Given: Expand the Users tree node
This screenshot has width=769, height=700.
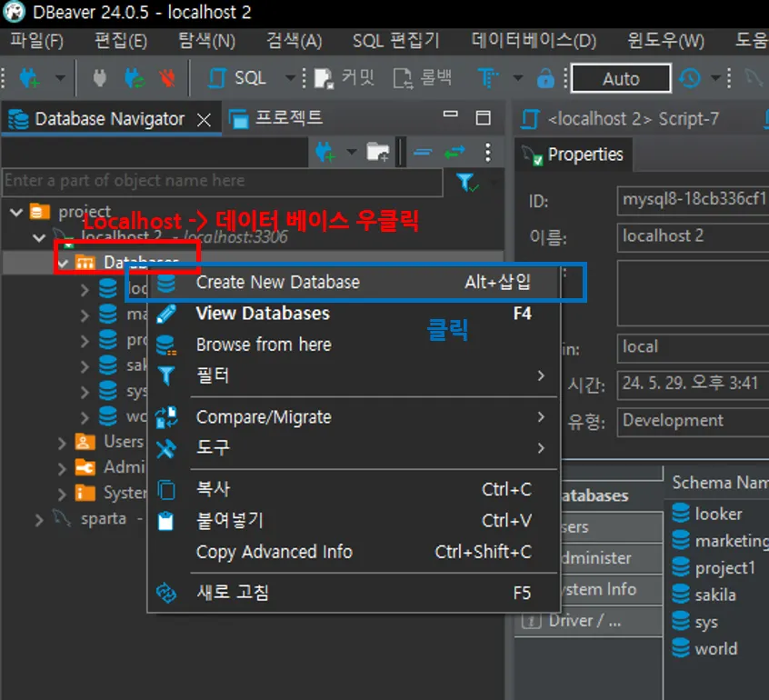Looking at the screenshot, I should (62, 443).
